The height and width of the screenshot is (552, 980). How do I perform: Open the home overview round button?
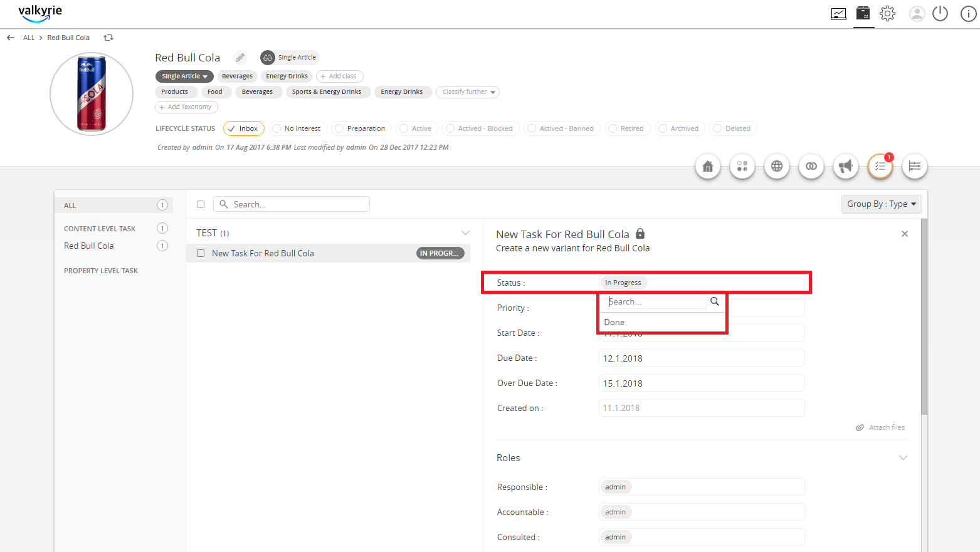tap(708, 166)
